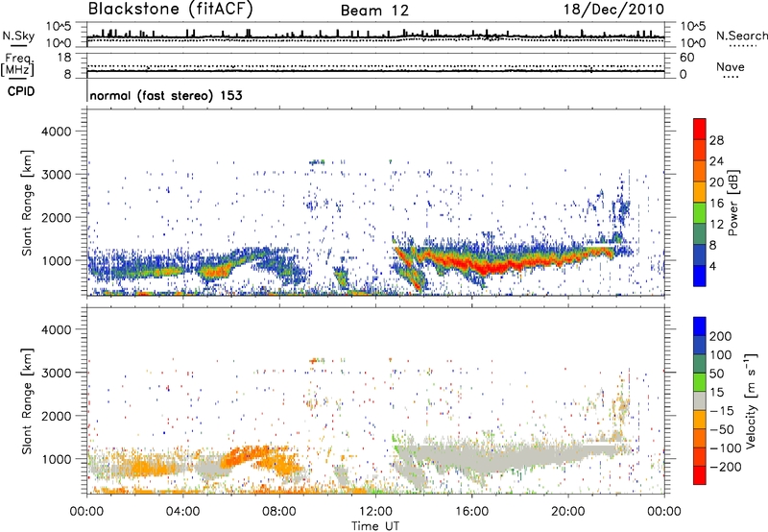This screenshot has width=768, height=532.
Task: Click the 'Velocity [m s-1]' colorbar label
Action: (x=750, y=400)
